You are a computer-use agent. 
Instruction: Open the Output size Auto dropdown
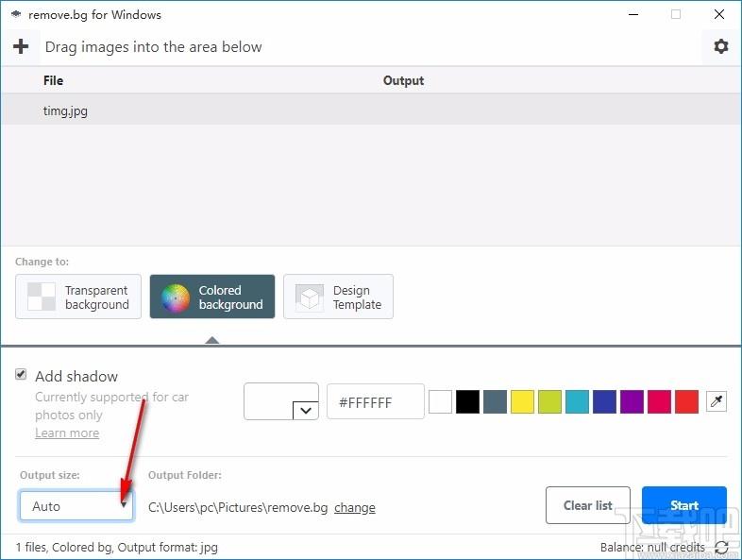(76, 506)
